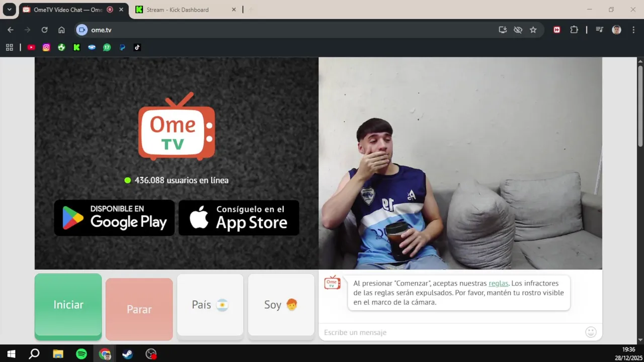
Task: Open the Soy gender selector
Action: 281,305
